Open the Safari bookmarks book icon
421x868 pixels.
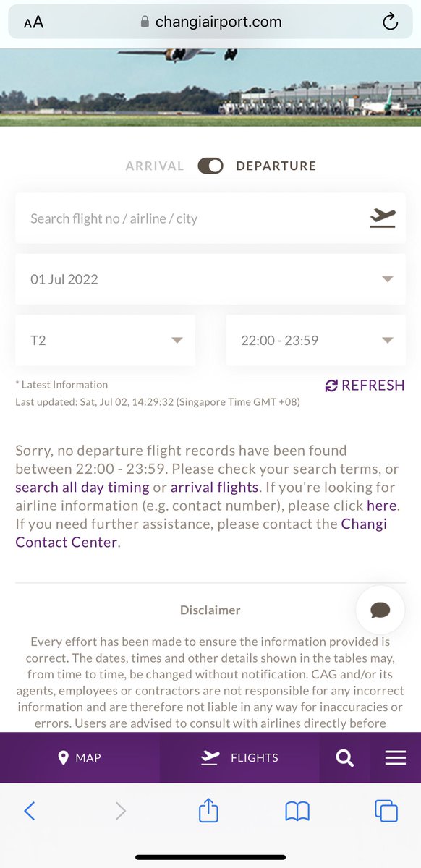(x=297, y=812)
